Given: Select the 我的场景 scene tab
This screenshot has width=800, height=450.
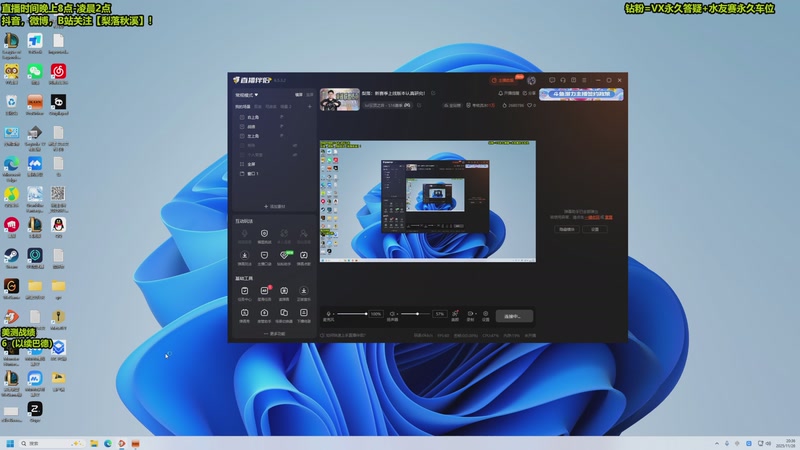Looking at the screenshot, I should click(x=243, y=107).
